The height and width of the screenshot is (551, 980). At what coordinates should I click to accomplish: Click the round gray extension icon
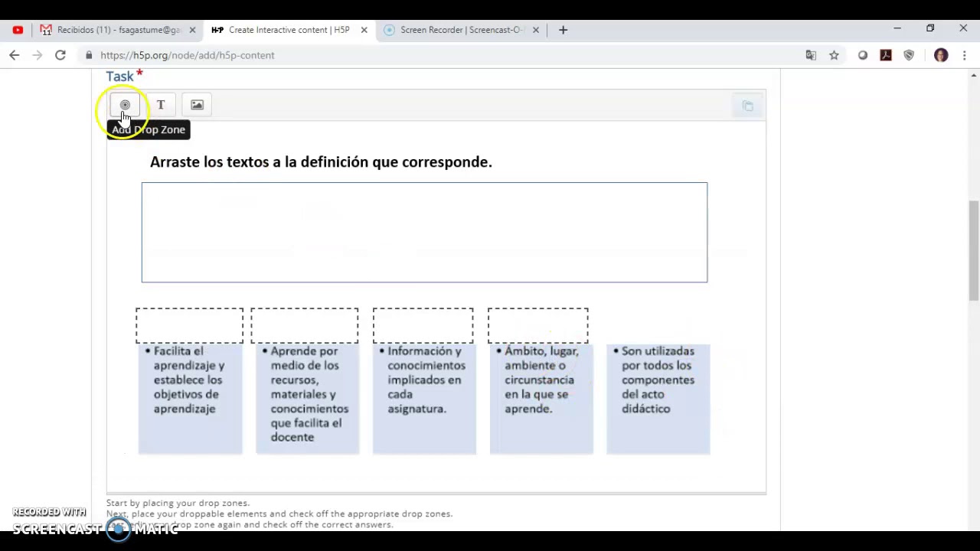863,55
